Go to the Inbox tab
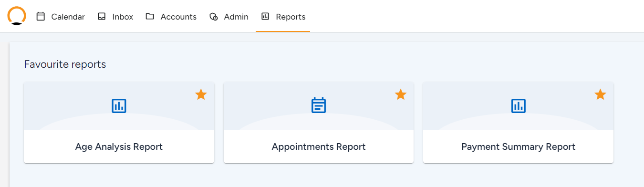Image resolution: width=644 pixels, height=187 pixels. (115, 17)
